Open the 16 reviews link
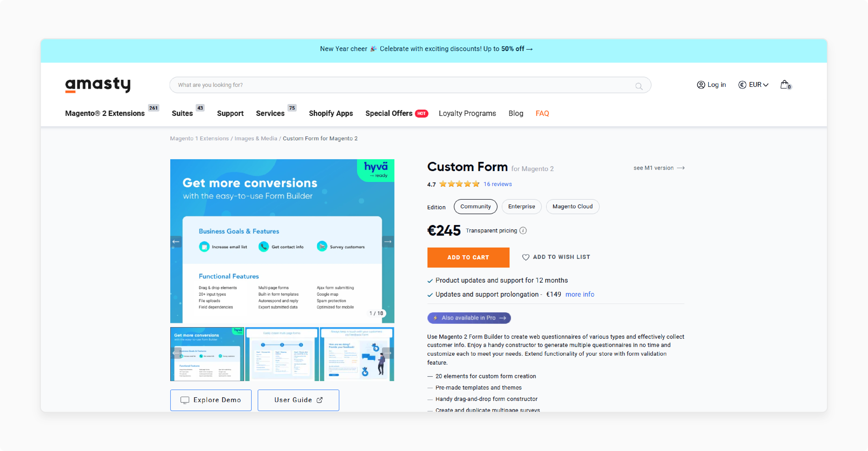 pos(497,184)
